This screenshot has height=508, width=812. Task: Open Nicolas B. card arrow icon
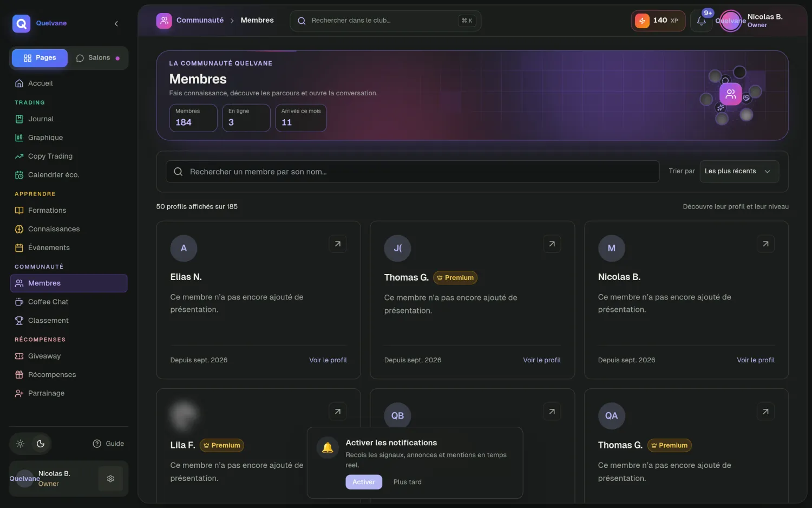pyautogui.click(x=765, y=244)
